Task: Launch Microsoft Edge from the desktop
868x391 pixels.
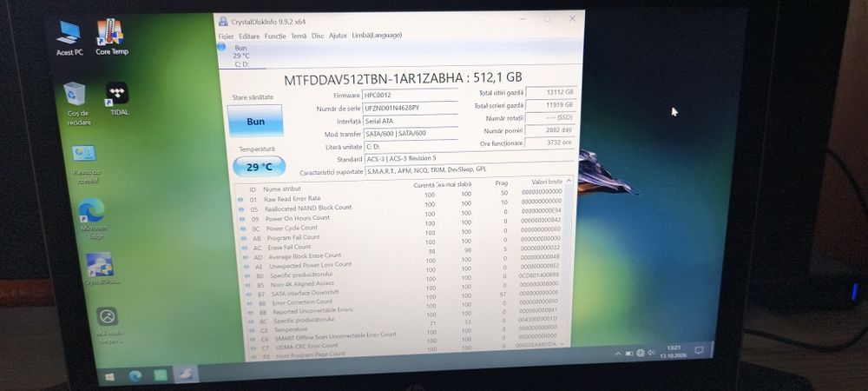Action: click(92, 218)
